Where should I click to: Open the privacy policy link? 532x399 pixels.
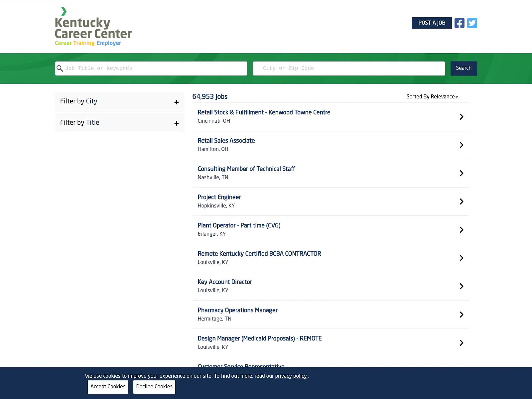(x=291, y=376)
